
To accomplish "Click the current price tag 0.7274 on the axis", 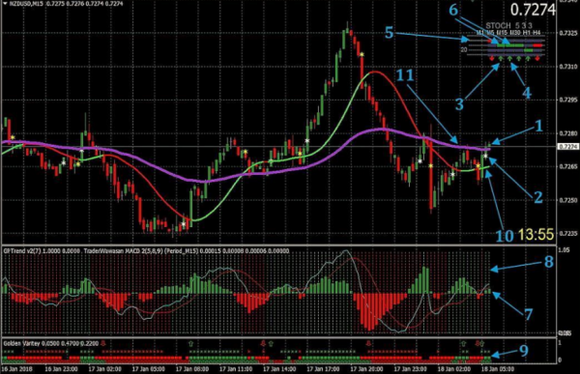I will 568,147.
